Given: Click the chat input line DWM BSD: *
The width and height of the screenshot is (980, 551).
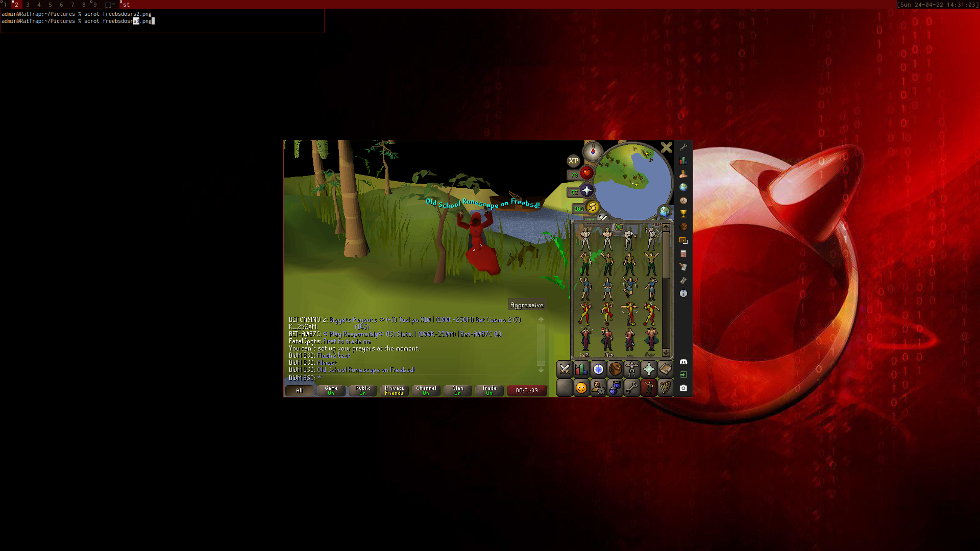Looking at the screenshot, I should point(305,378).
